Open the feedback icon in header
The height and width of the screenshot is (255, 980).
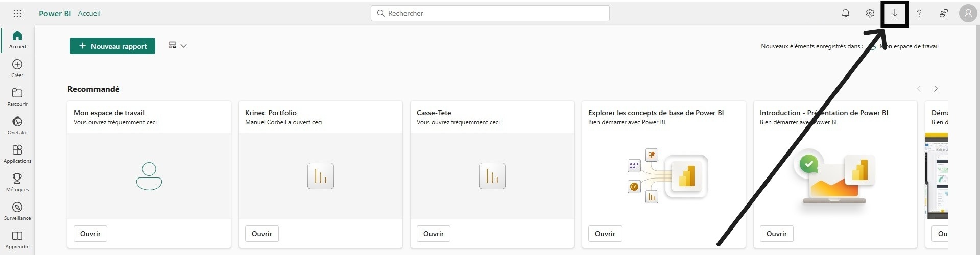944,13
